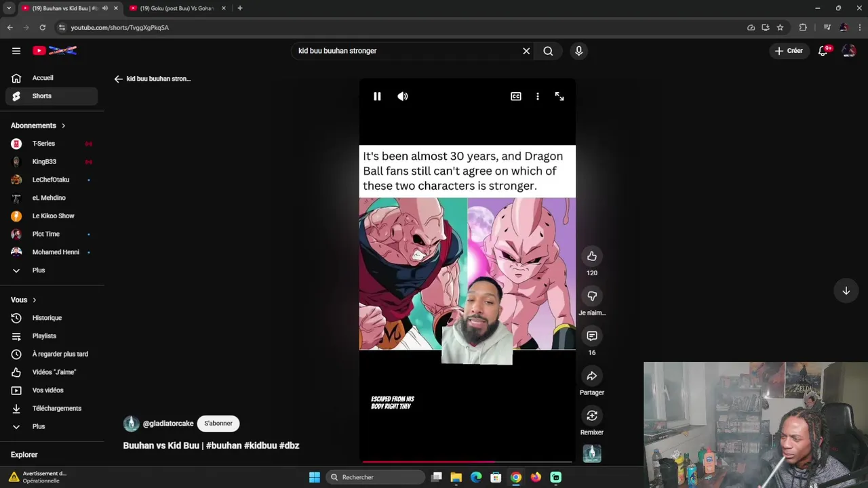Reload the page
This screenshot has width=868, height=488.
[x=42, y=28]
